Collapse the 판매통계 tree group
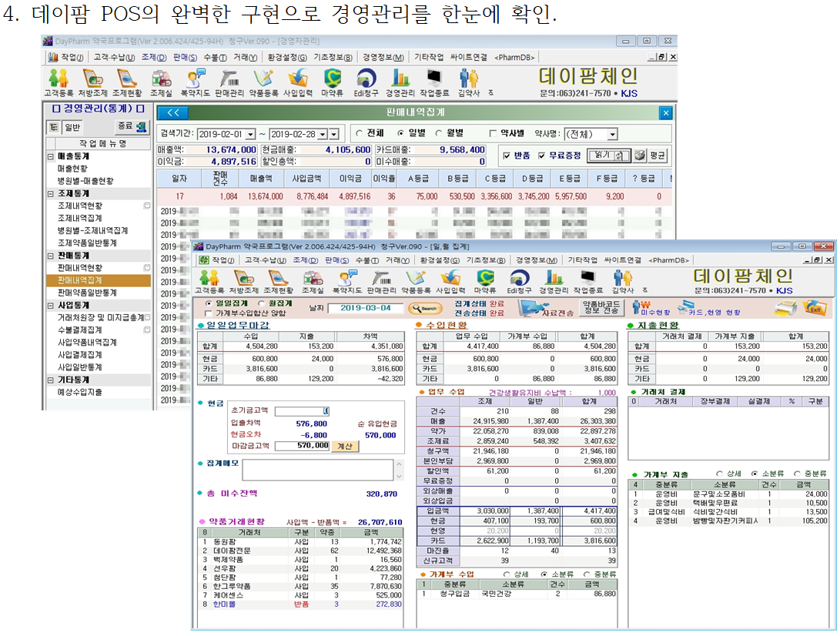This screenshot has height=636, width=840. (51, 256)
